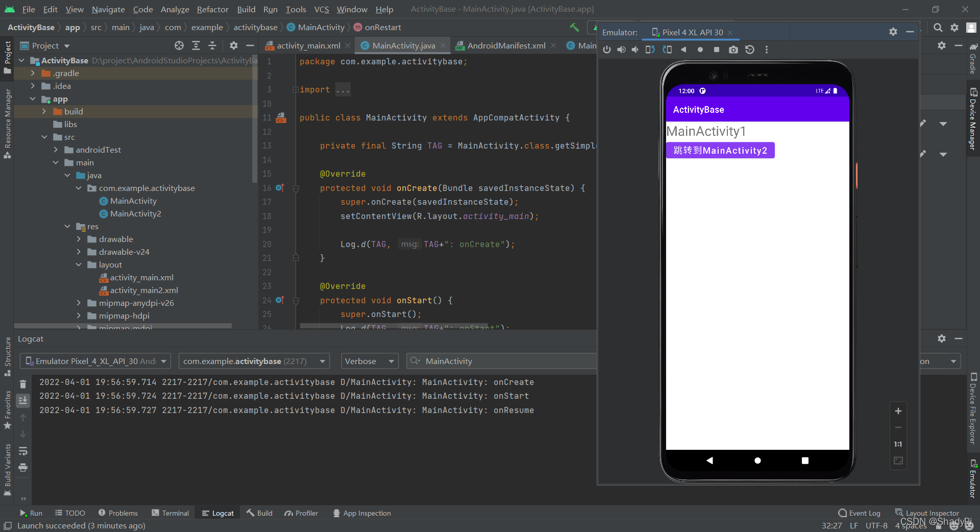980x532 pixels.
Task: Open device selector dropdown in Logcat
Action: coord(95,361)
